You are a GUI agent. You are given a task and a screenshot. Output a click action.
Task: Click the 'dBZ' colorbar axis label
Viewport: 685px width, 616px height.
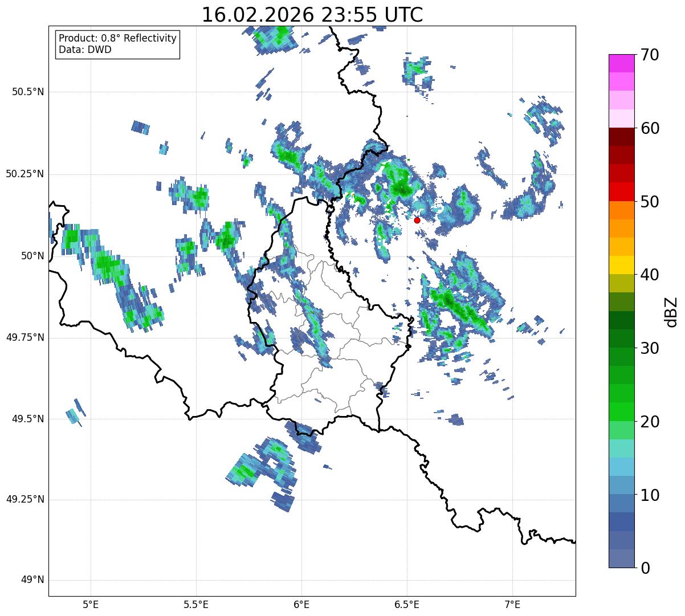tap(671, 312)
